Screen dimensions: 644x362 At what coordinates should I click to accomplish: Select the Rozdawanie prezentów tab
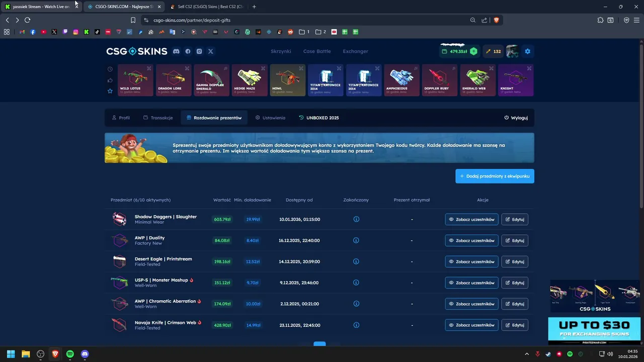pos(214,118)
